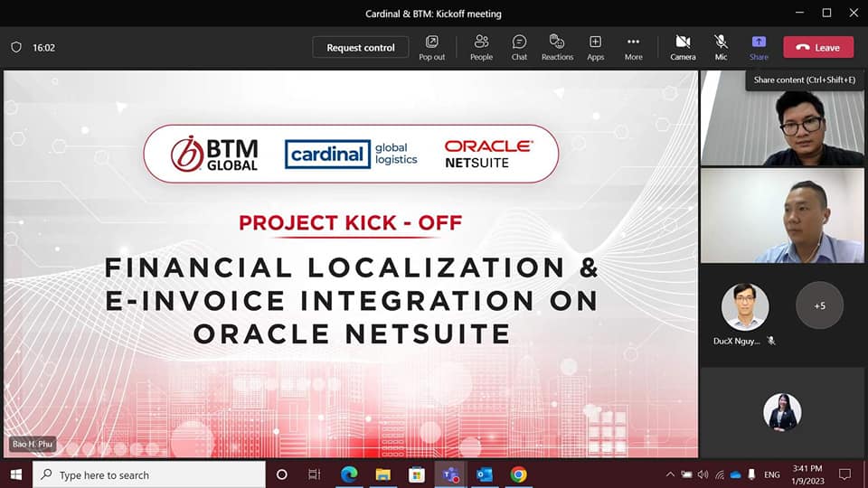
Task: Show the +5 more participants
Action: [x=819, y=305]
